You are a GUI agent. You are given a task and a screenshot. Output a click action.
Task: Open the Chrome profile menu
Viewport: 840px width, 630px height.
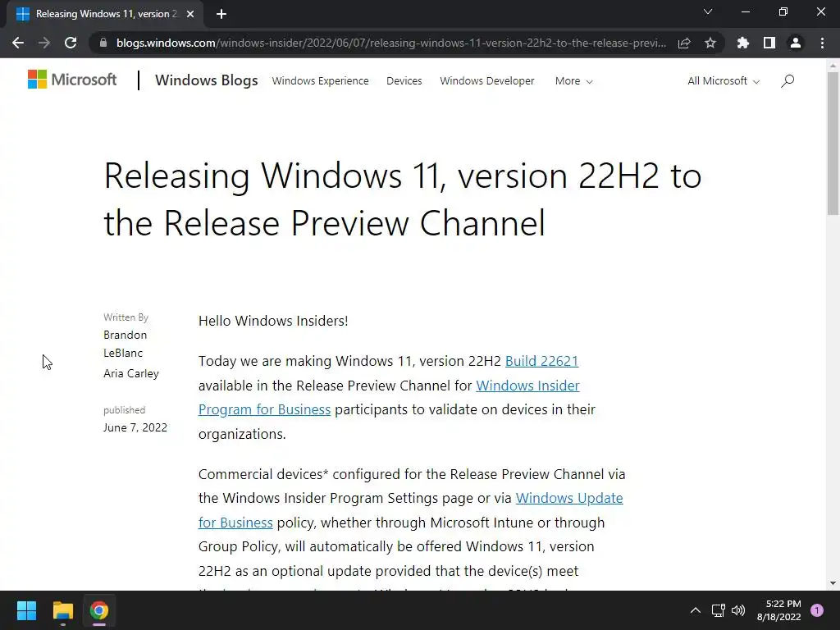(x=796, y=43)
